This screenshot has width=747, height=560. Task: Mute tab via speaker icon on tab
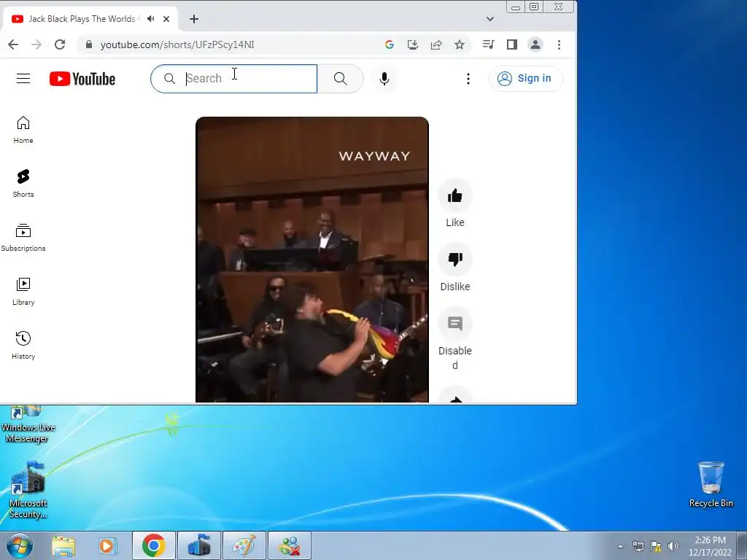coord(151,19)
